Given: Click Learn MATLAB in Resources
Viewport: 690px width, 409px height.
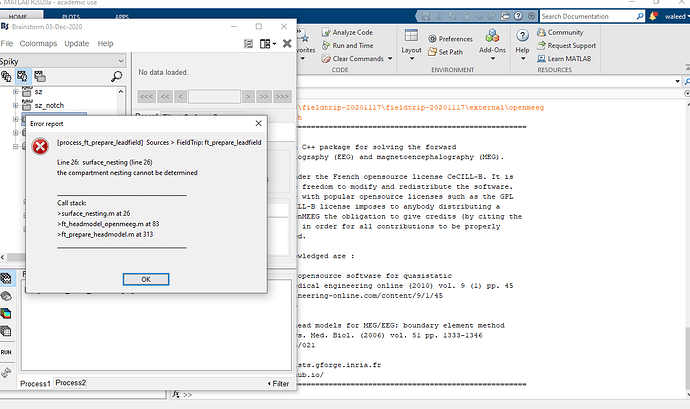Looking at the screenshot, I should (564, 59).
